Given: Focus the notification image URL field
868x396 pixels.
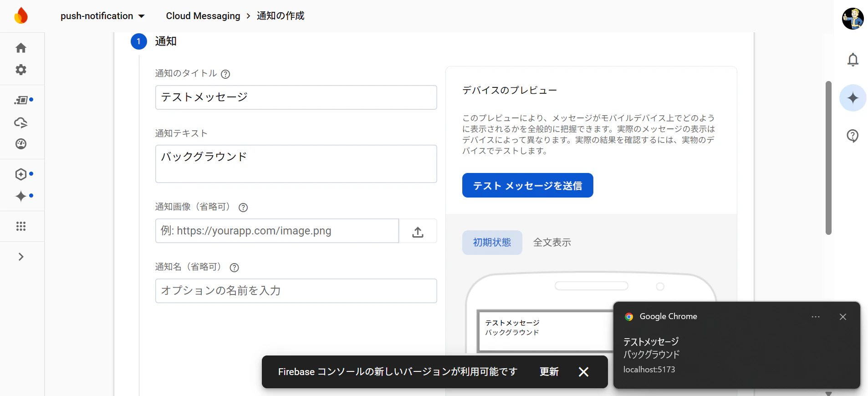Looking at the screenshot, I should [x=277, y=231].
